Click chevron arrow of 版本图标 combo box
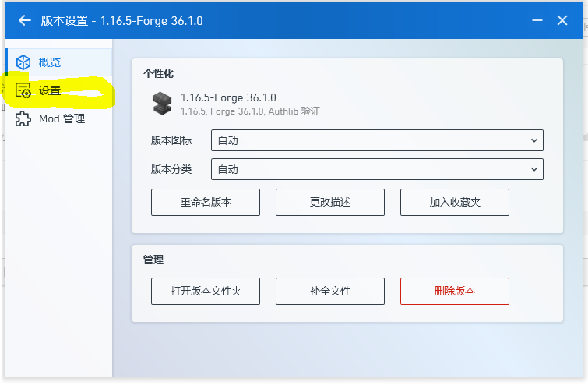 click(534, 140)
